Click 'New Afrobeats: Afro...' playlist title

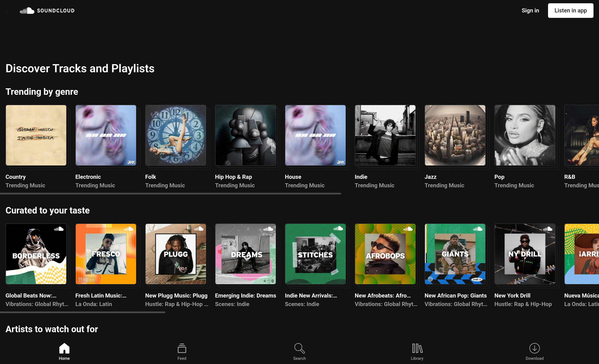[382, 296]
